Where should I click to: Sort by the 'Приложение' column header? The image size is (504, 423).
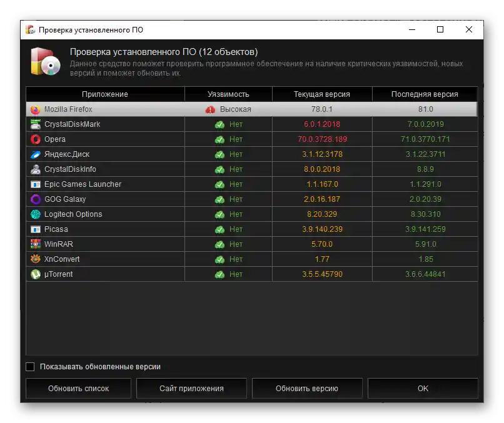pyautogui.click(x=105, y=94)
